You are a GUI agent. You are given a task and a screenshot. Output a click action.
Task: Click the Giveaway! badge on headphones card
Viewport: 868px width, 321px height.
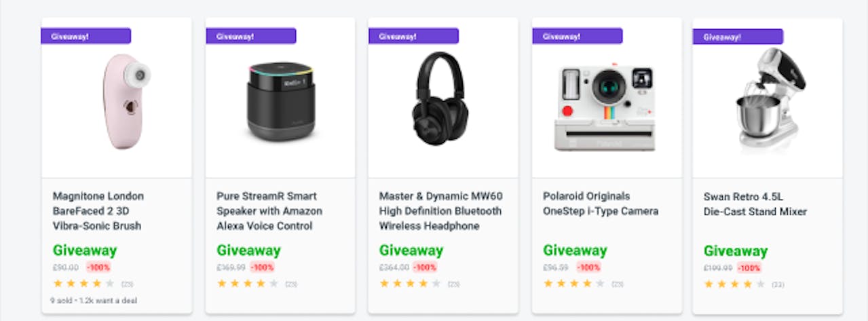tap(413, 36)
